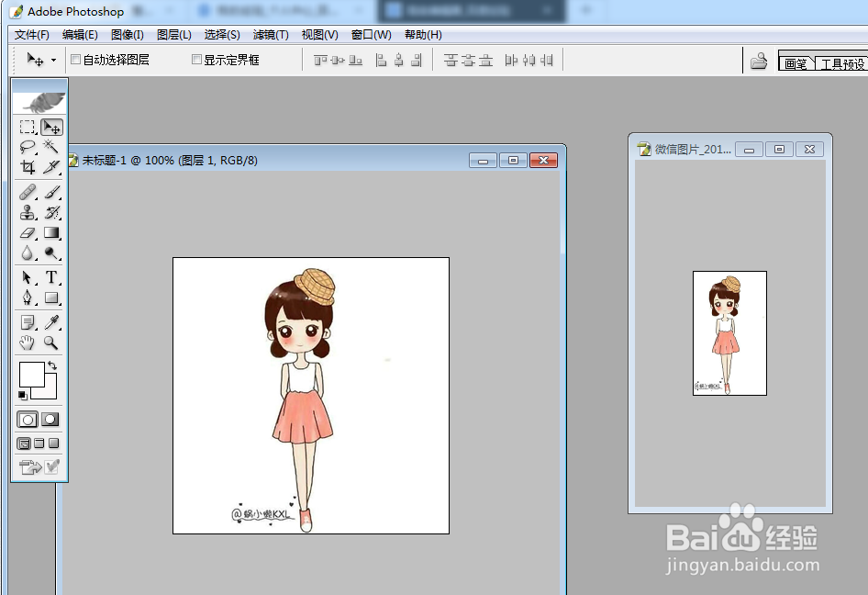Open the 图像(I) menu
This screenshot has width=868, height=595.
128,35
